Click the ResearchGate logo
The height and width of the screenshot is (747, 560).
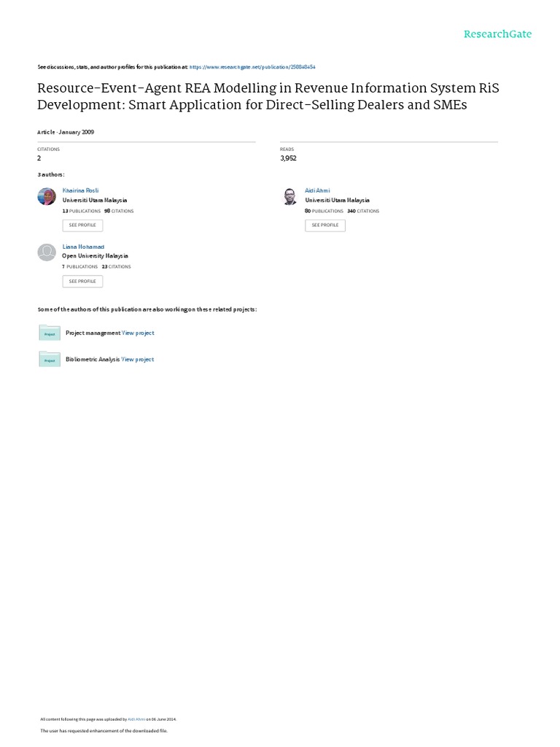[497, 34]
